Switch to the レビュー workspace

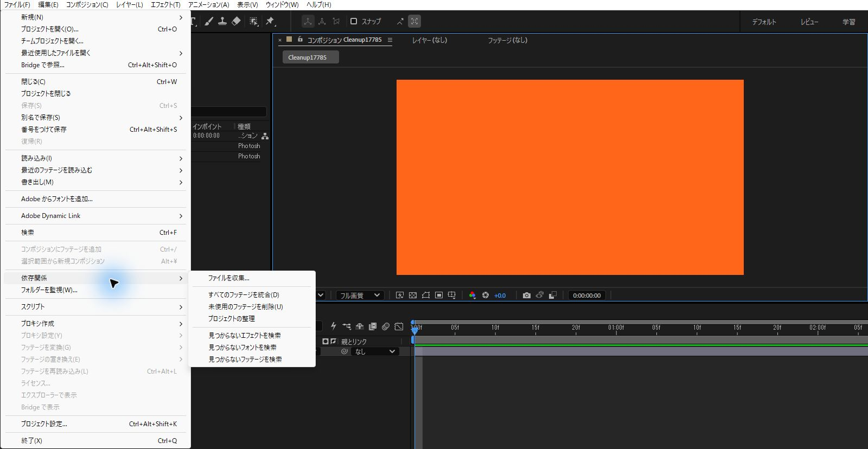[809, 22]
